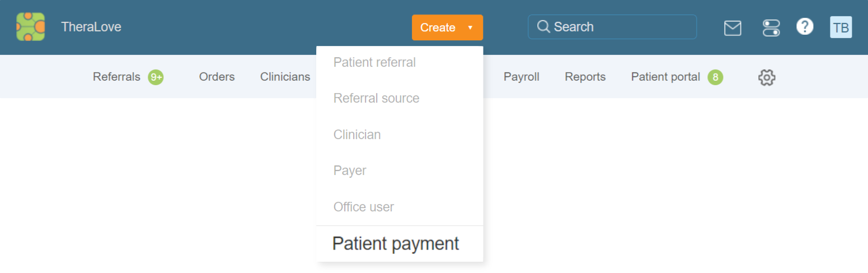Select Payer from the dropdown list

click(350, 170)
